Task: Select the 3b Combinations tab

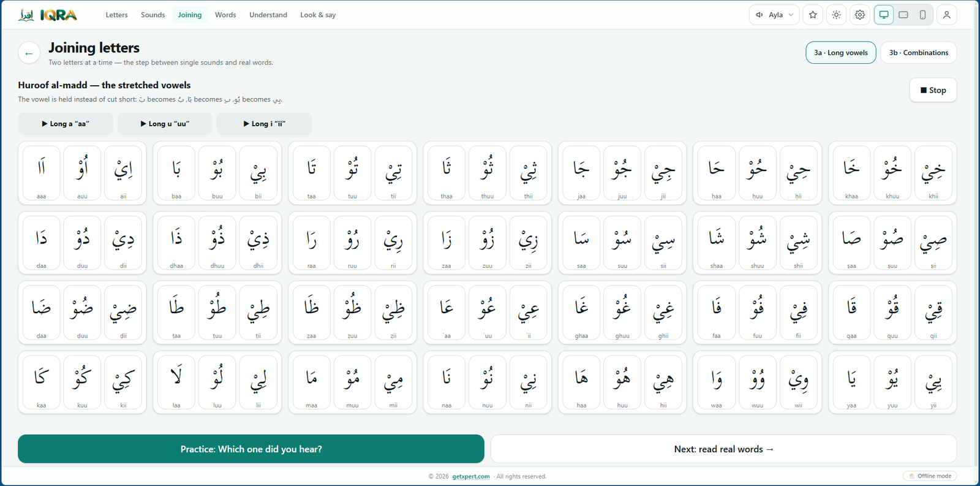Action: click(x=919, y=53)
